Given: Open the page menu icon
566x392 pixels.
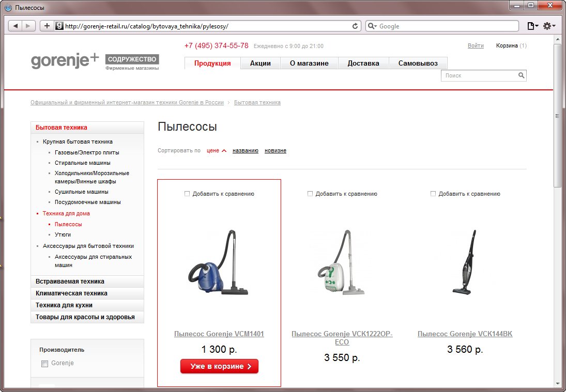Looking at the screenshot, I should point(532,26).
